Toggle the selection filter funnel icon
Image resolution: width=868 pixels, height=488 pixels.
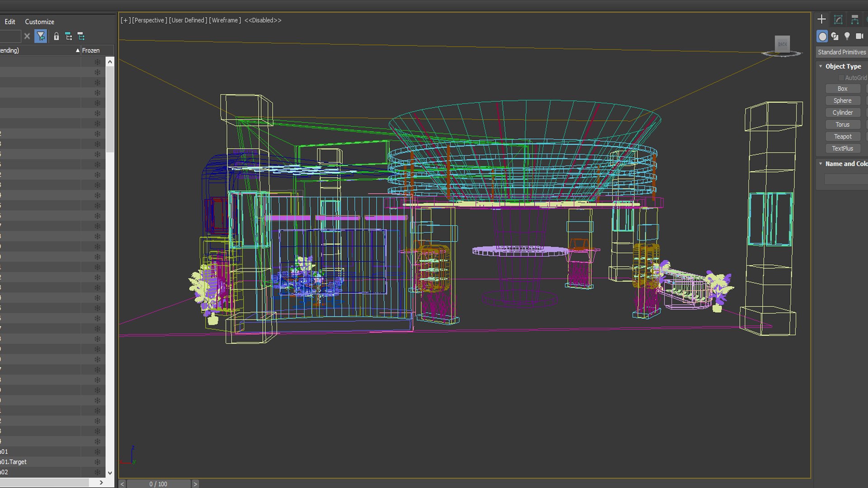pyautogui.click(x=41, y=36)
